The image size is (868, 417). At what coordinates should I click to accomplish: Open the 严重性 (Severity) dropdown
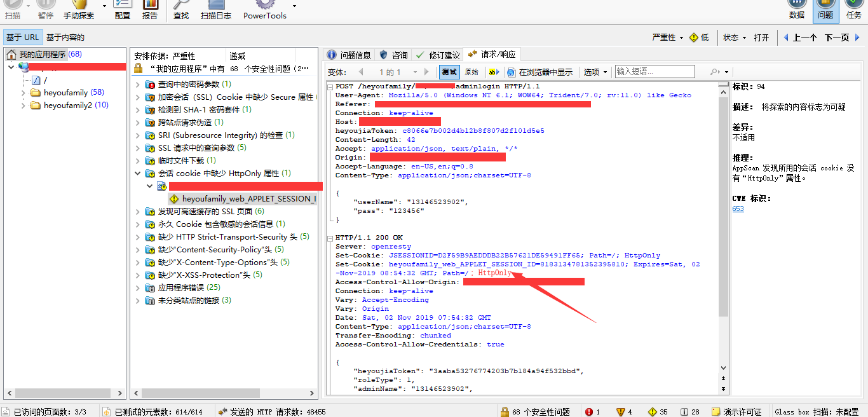point(667,38)
